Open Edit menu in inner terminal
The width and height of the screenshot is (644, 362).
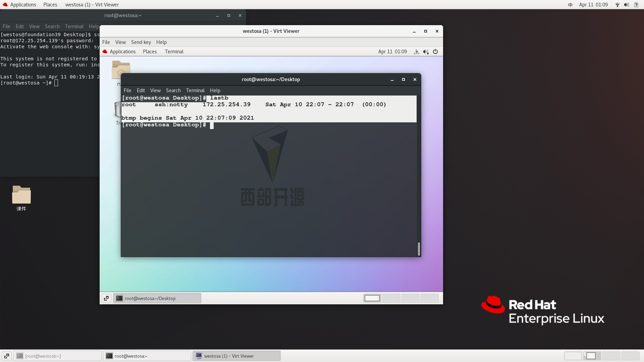[141, 90]
